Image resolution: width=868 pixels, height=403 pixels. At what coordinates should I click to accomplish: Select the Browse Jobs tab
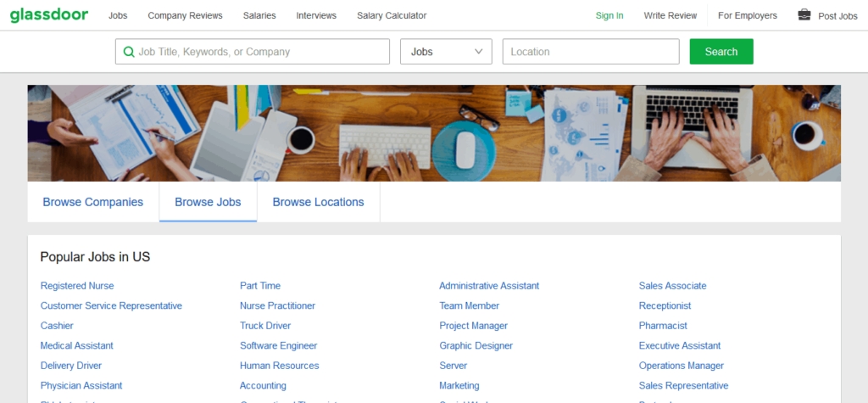[208, 202]
